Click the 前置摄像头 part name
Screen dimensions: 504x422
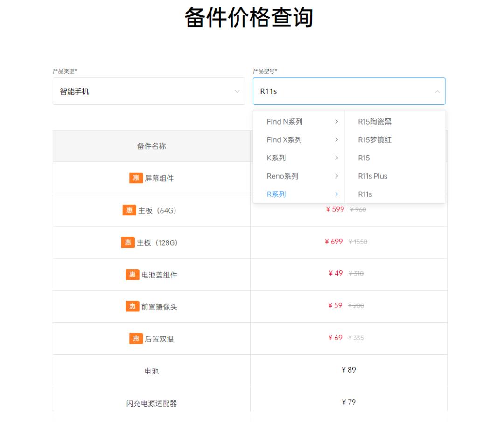click(160, 307)
